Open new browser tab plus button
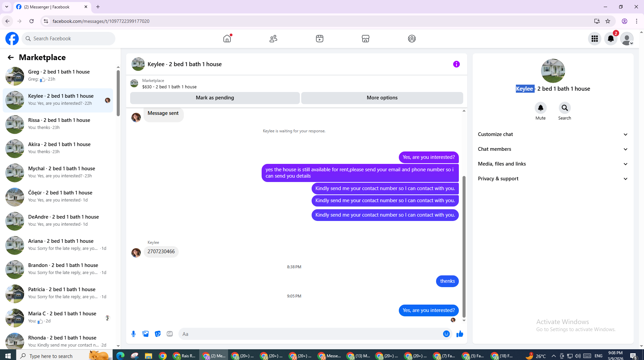The width and height of the screenshot is (644, 360). [x=98, y=7]
